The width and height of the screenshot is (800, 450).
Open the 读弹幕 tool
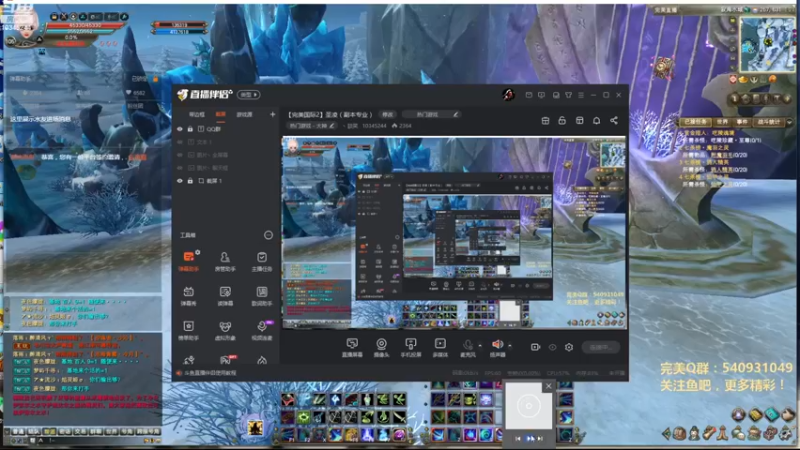pyautogui.click(x=225, y=296)
